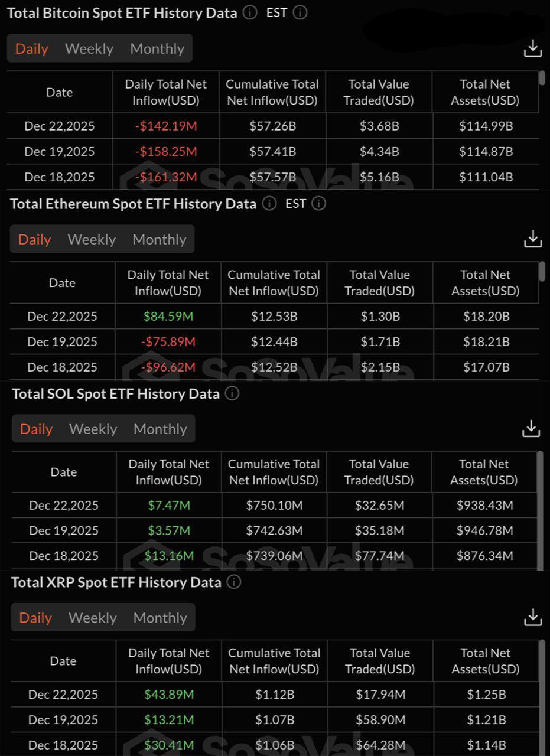
Task: Click info icon next to Bitcoin EST label
Action: (x=300, y=12)
